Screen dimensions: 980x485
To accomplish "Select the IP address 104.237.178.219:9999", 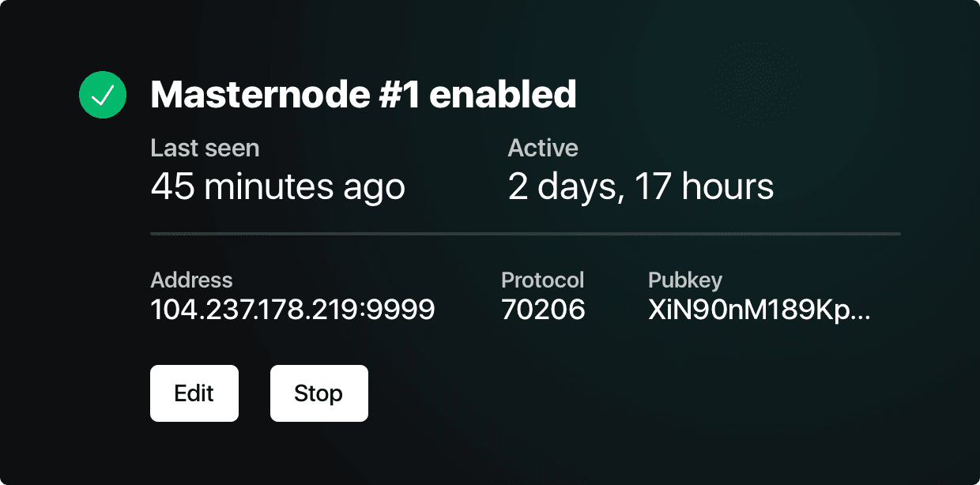I will pos(292,310).
